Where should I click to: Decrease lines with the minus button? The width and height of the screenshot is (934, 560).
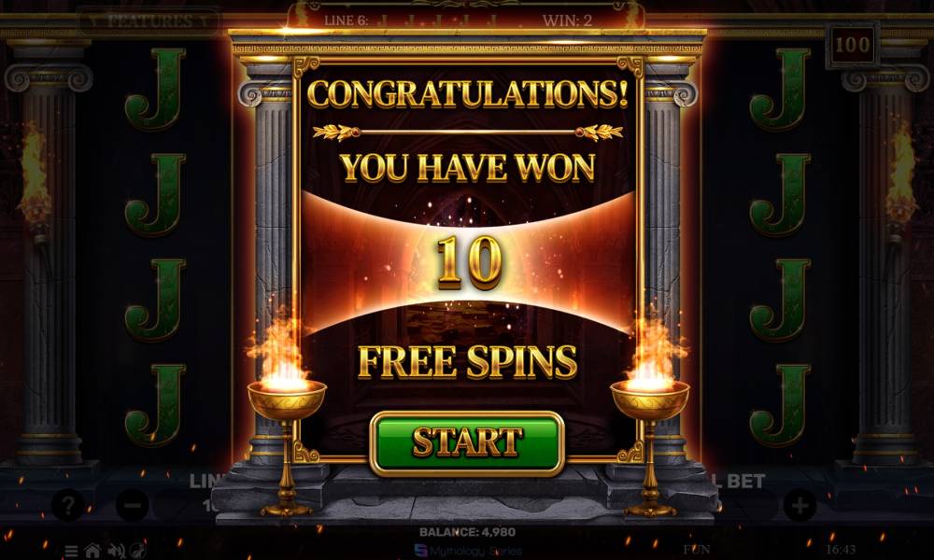coord(133,505)
